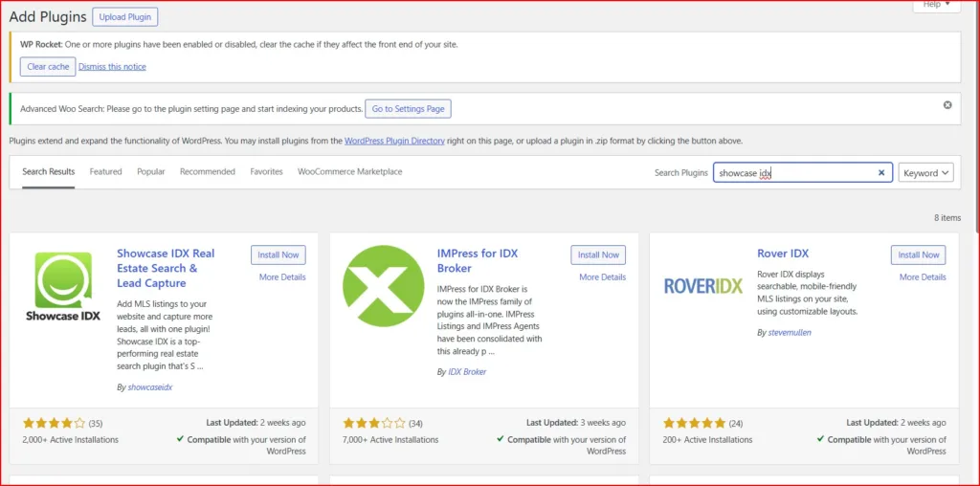The height and width of the screenshot is (486, 980).
Task: View More Details for Showcase IDX
Action: point(282,277)
